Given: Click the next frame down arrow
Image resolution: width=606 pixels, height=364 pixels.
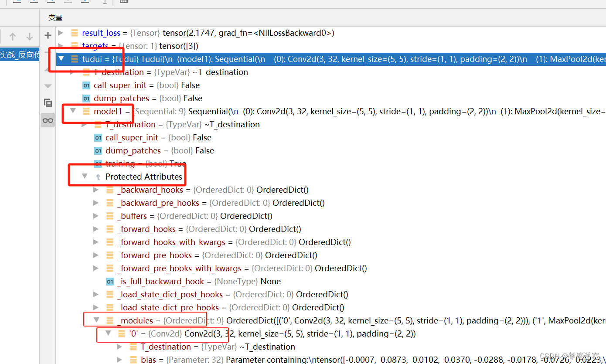Looking at the screenshot, I should point(30,37).
